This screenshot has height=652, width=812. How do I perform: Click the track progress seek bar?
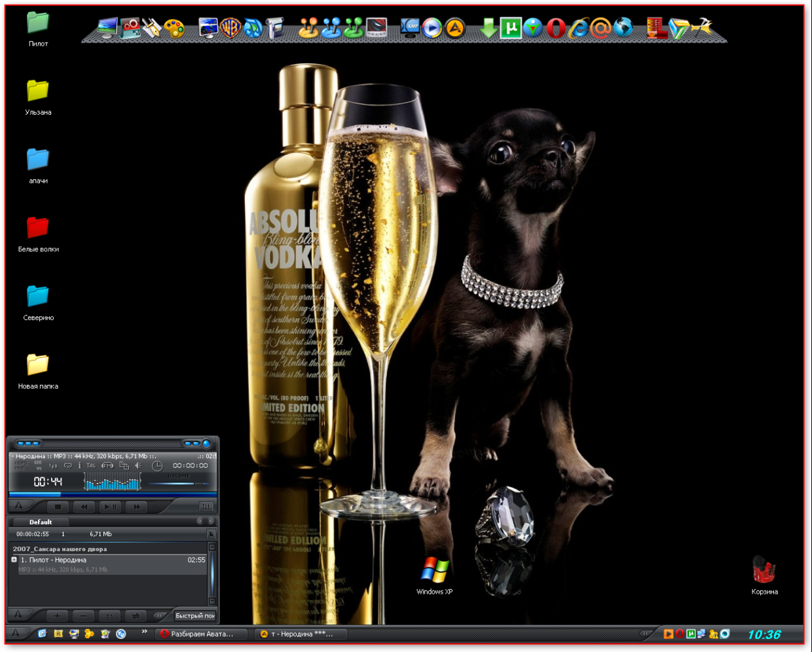click(x=111, y=494)
